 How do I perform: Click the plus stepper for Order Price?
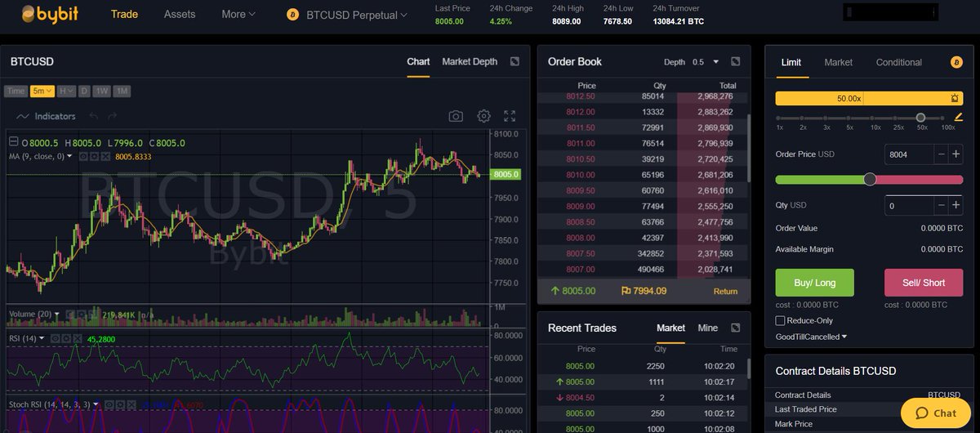tap(956, 154)
